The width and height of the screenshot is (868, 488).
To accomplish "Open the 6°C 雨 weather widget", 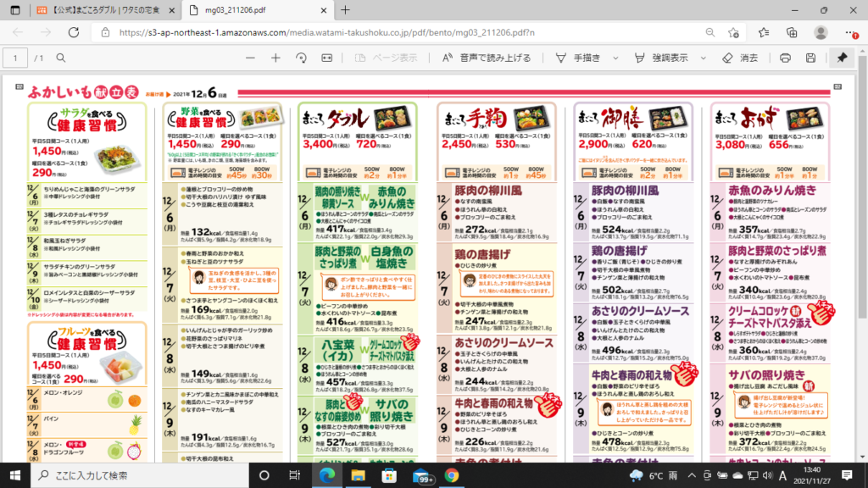I will click(x=654, y=475).
